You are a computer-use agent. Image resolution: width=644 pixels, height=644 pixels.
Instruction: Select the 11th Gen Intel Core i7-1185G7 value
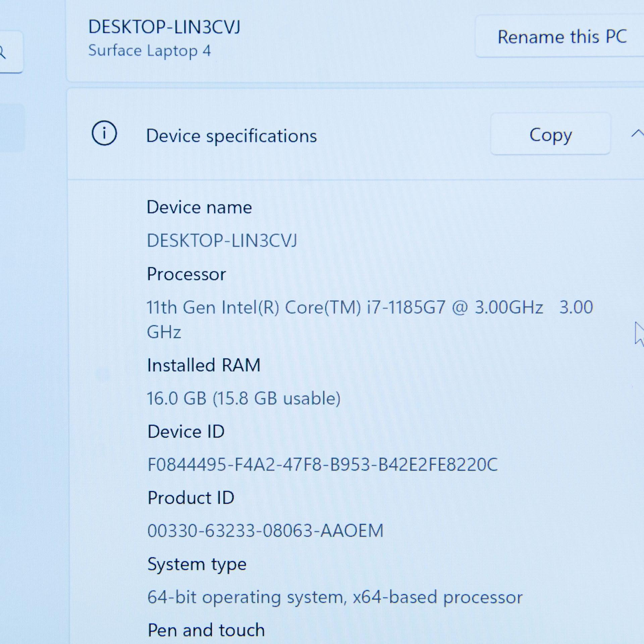(x=370, y=319)
